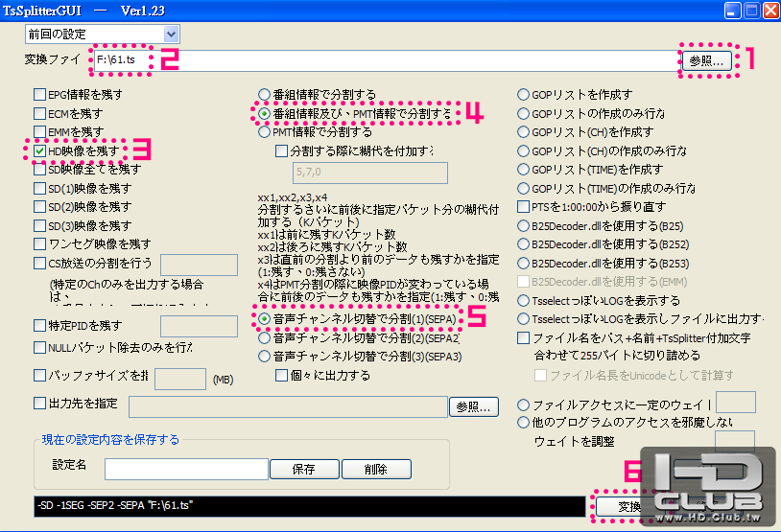
Task: Select B25Decoder.dllを使用する(B25) radio
Action: pyautogui.click(x=523, y=225)
